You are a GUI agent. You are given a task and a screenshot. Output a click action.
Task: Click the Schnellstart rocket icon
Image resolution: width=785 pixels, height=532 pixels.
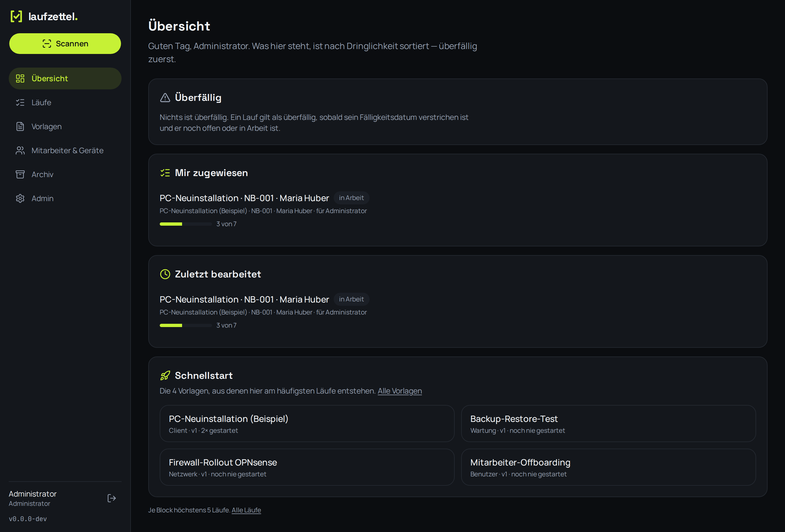tap(165, 375)
